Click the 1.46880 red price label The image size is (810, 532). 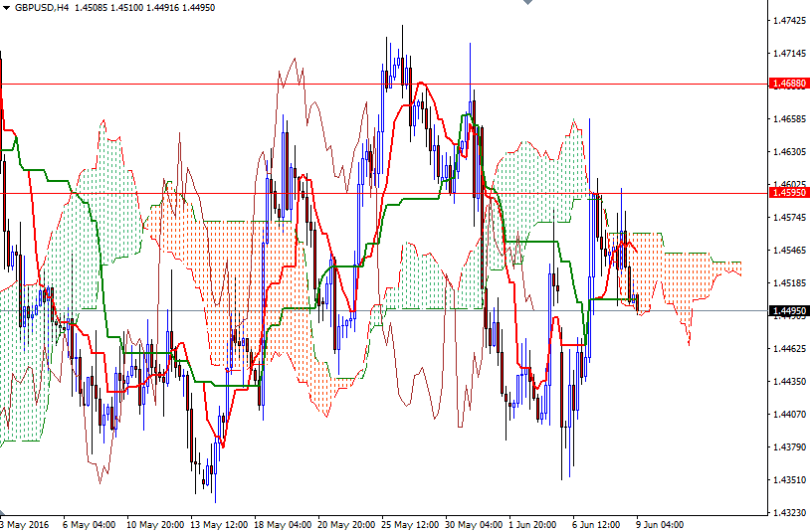(x=787, y=86)
